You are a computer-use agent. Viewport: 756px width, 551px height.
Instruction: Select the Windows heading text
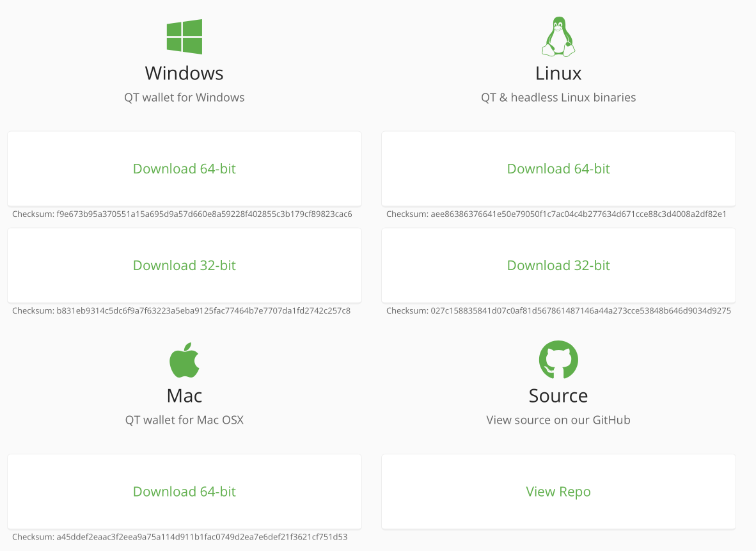click(184, 74)
